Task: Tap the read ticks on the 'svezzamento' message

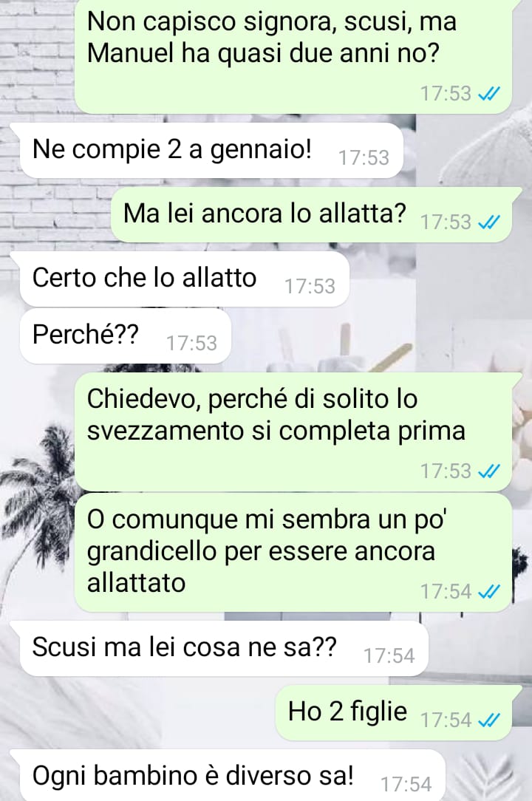Action: (488, 471)
